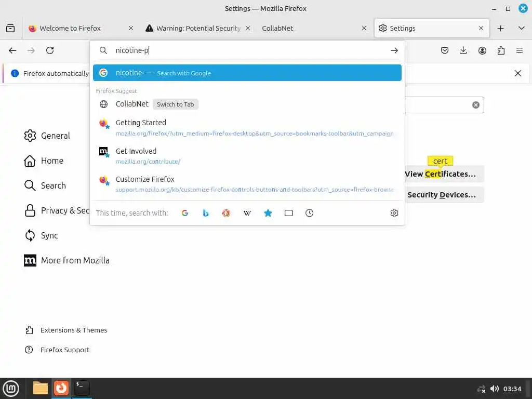Search this time with Google

[185, 213]
